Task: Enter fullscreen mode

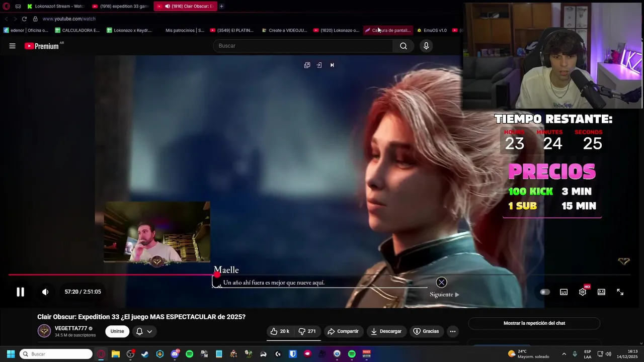Action: coord(620,292)
